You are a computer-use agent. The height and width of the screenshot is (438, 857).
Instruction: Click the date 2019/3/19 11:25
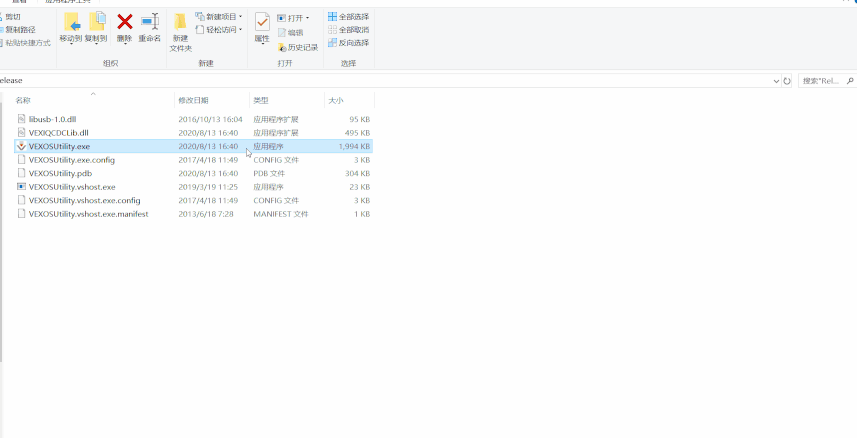pyautogui.click(x=208, y=186)
